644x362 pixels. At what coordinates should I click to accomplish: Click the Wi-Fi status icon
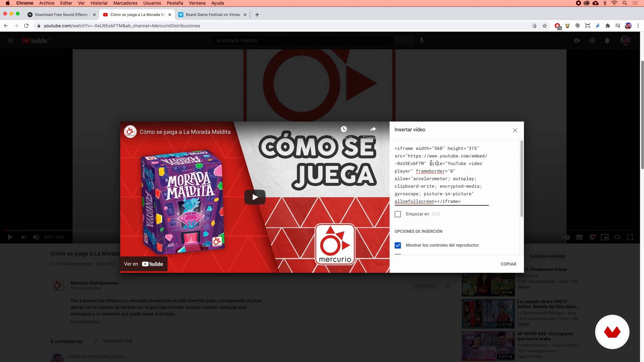tap(614, 3)
